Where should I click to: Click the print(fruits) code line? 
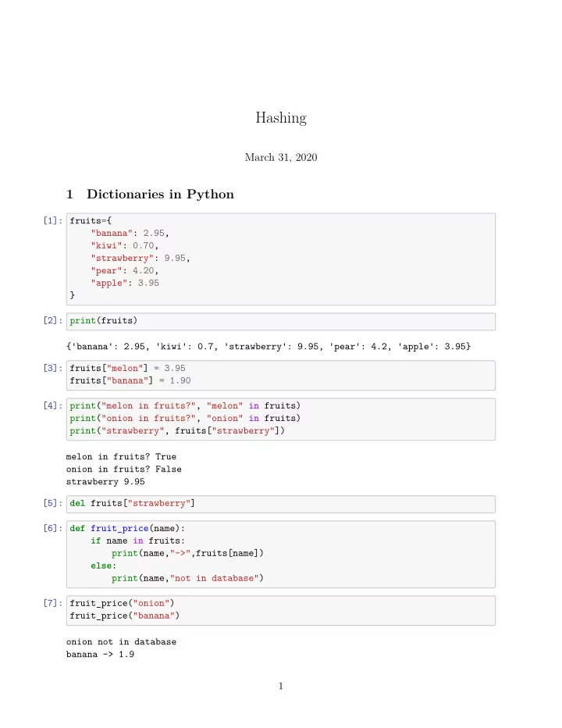point(104,321)
